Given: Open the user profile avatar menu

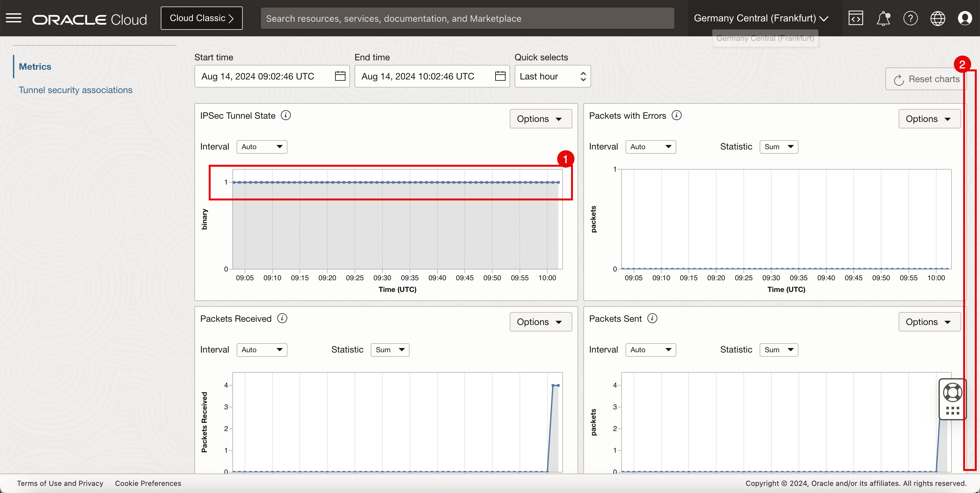Looking at the screenshot, I should point(964,18).
